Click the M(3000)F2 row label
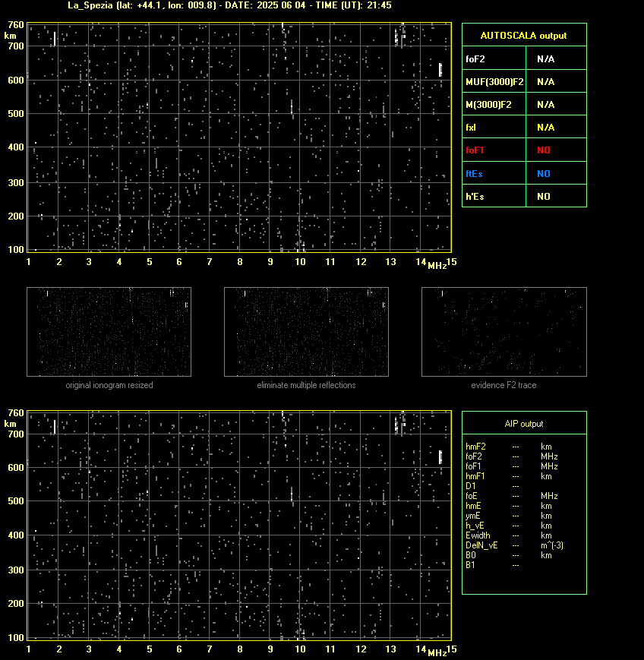 (488, 104)
